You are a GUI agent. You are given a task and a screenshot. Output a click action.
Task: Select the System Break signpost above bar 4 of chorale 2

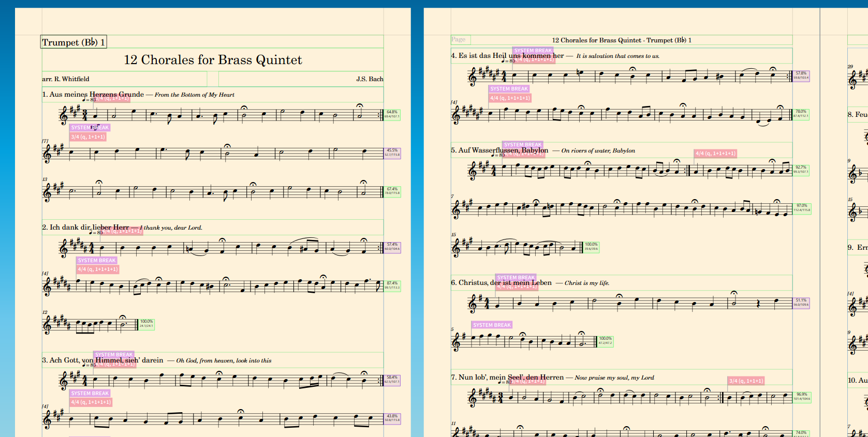pos(97,261)
